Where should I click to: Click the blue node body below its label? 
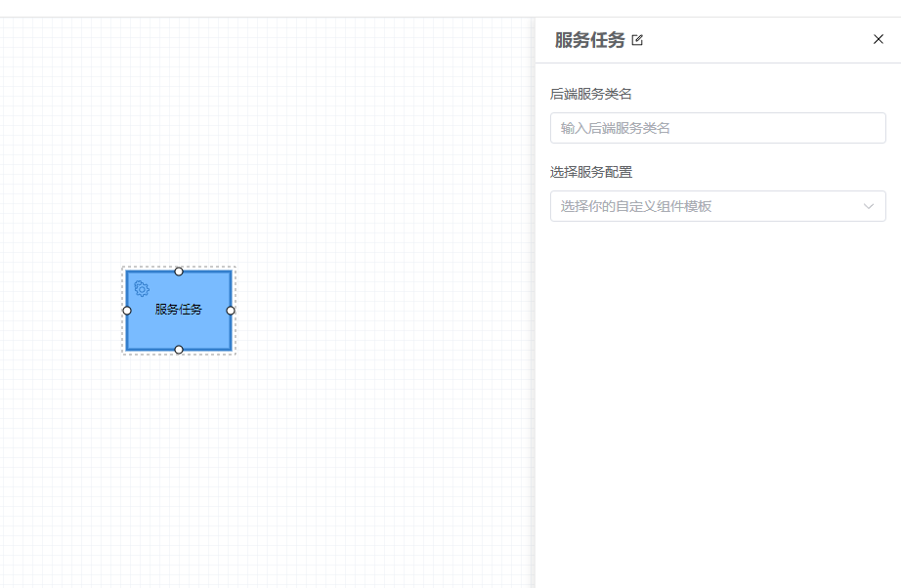[x=179, y=333]
